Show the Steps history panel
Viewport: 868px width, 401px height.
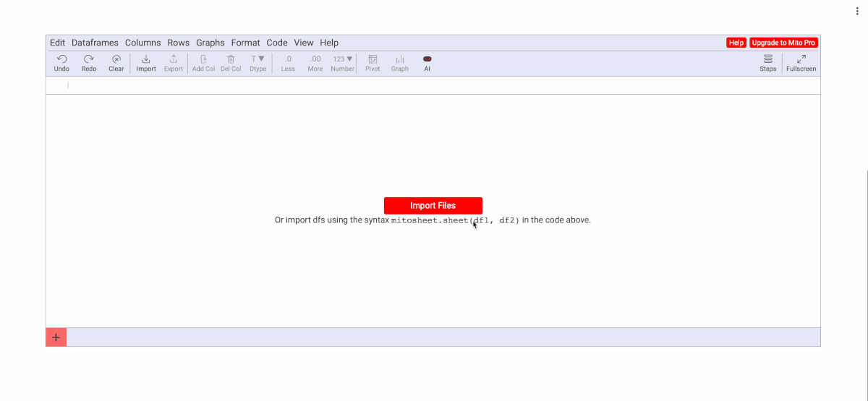pyautogui.click(x=767, y=63)
